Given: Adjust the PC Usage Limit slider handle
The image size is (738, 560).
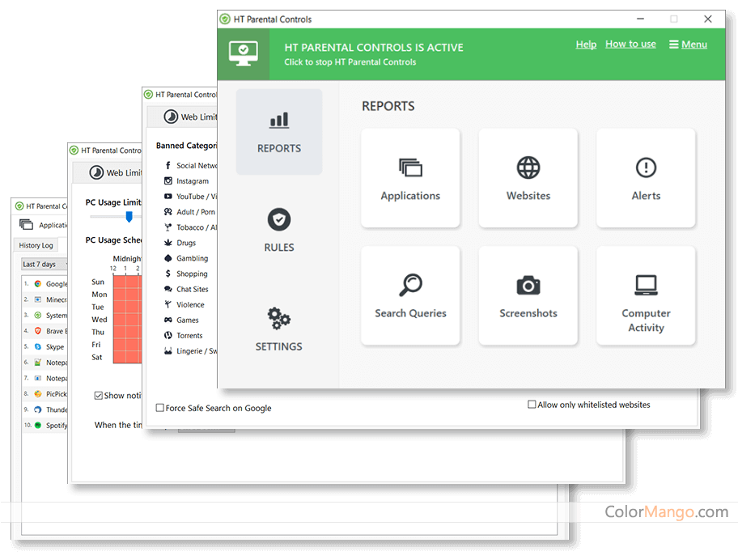Looking at the screenshot, I should pos(129,216).
